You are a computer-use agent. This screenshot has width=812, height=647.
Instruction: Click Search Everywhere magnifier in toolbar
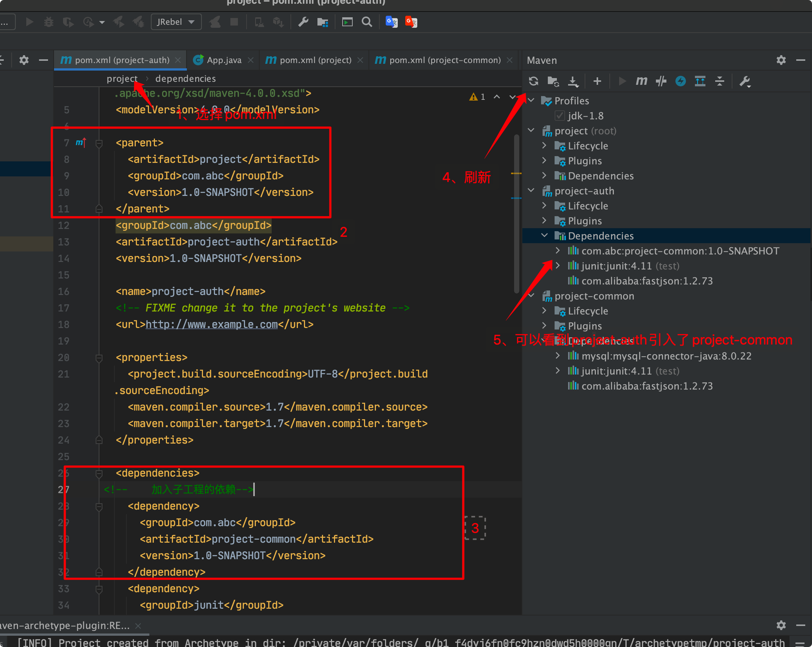[367, 22]
